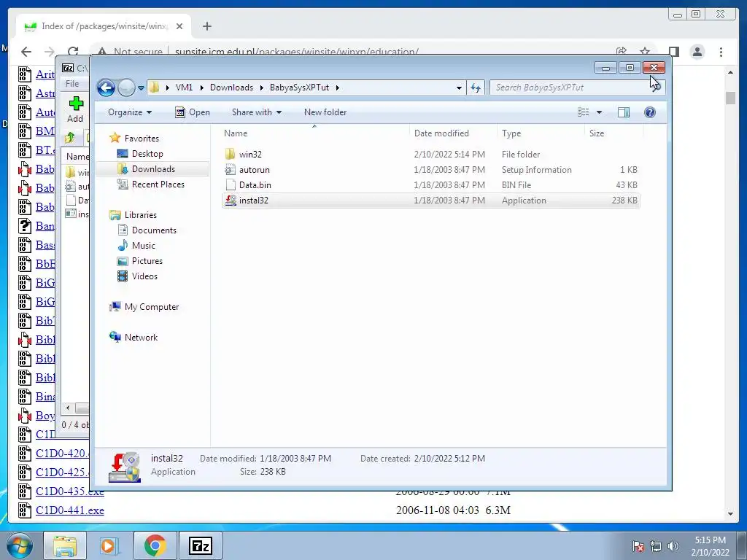
Task: Open the Organize menu
Action: pos(130,112)
